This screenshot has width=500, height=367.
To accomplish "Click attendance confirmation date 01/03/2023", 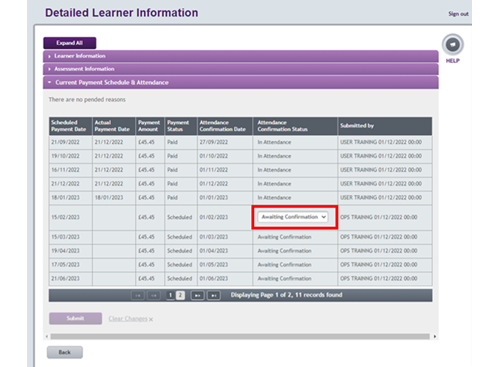I will coord(214,237).
